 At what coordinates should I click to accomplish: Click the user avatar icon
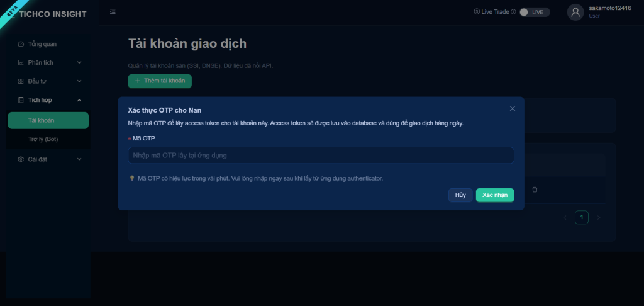pyautogui.click(x=575, y=12)
